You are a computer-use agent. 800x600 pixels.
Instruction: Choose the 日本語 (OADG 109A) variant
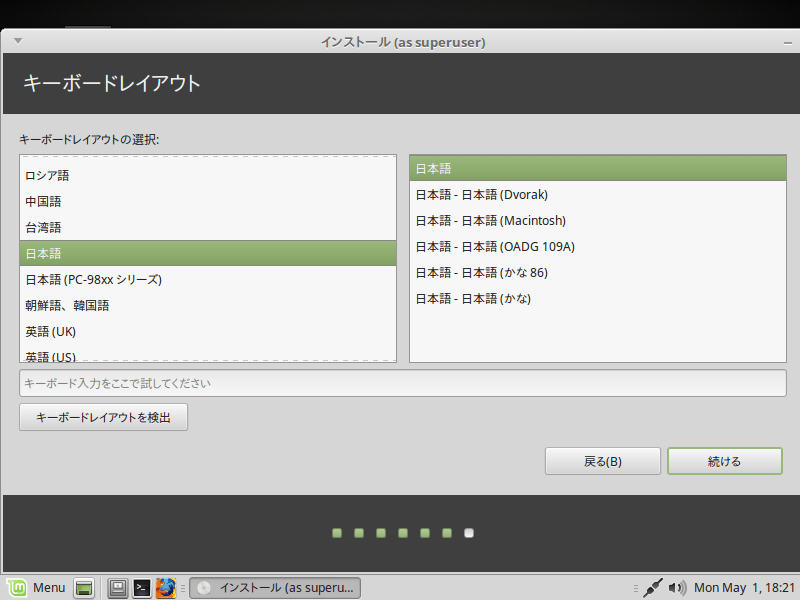pyautogui.click(x=598, y=247)
